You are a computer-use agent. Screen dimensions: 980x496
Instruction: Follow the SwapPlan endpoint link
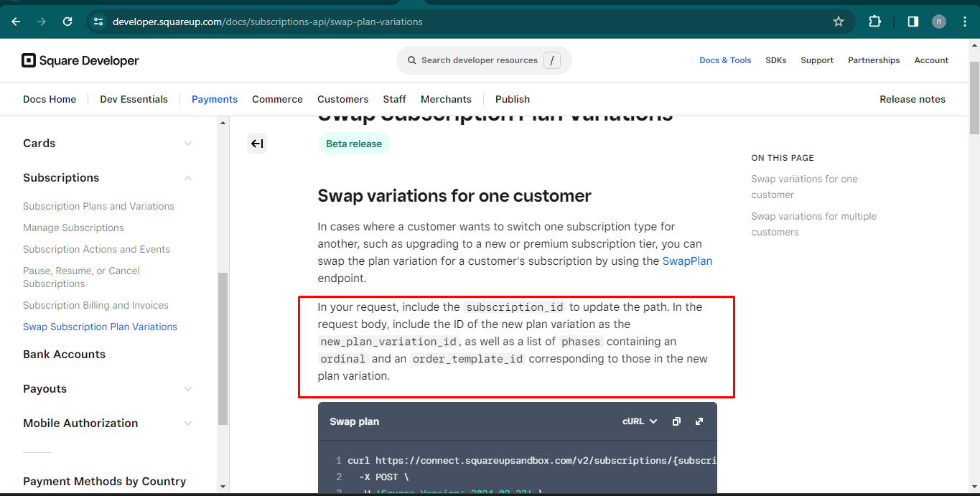click(x=687, y=261)
